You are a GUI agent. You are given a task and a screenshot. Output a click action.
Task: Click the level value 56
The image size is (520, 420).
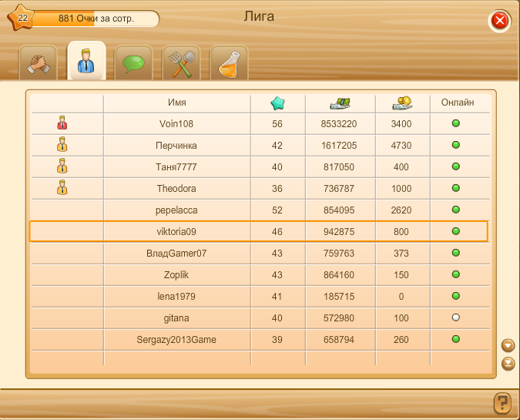click(277, 124)
